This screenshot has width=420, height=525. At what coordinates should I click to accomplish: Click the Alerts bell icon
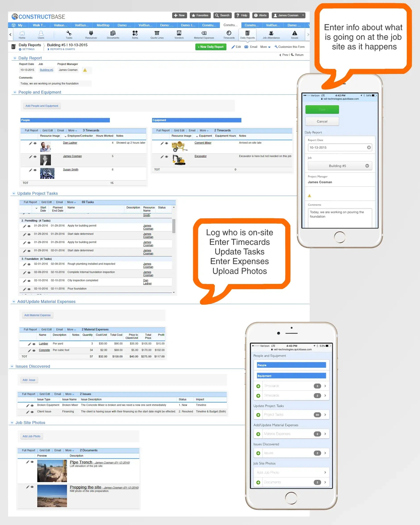260,15
